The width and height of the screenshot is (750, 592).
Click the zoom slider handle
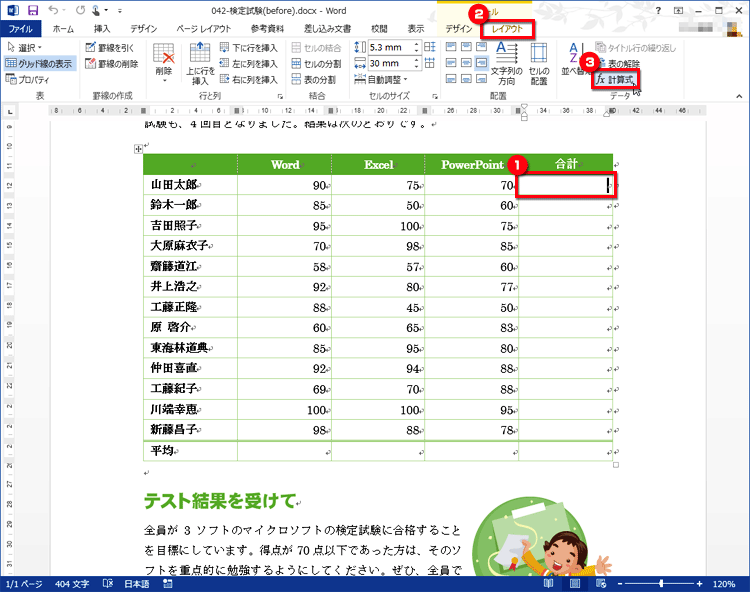661,584
